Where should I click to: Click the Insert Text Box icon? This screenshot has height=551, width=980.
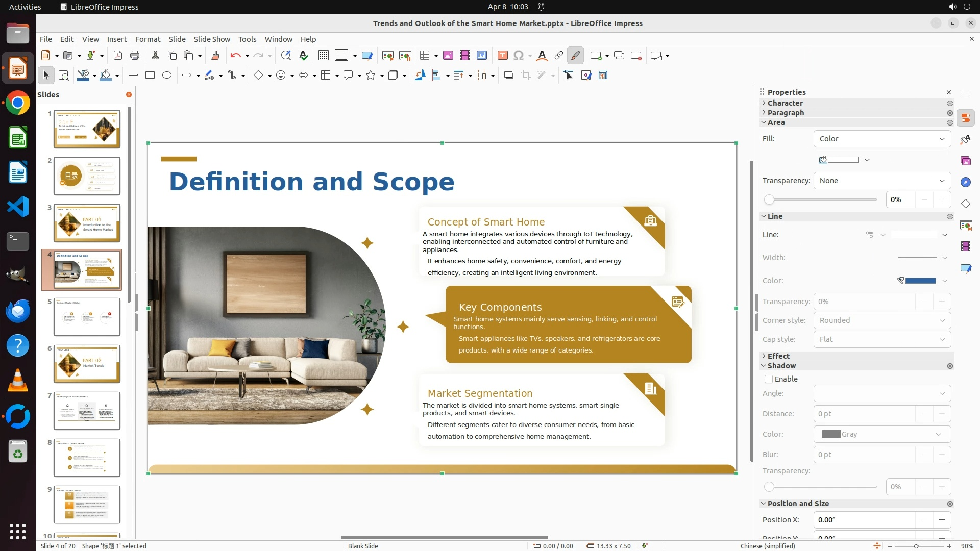pyautogui.click(x=502, y=56)
